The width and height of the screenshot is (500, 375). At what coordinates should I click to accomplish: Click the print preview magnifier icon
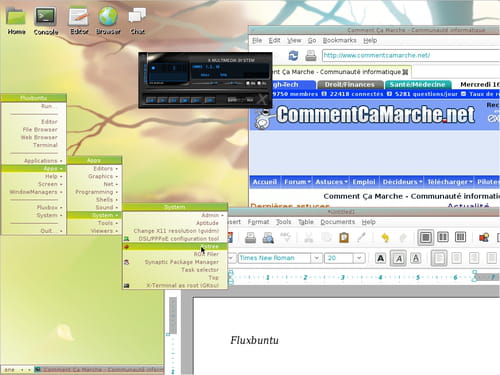click(x=268, y=238)
